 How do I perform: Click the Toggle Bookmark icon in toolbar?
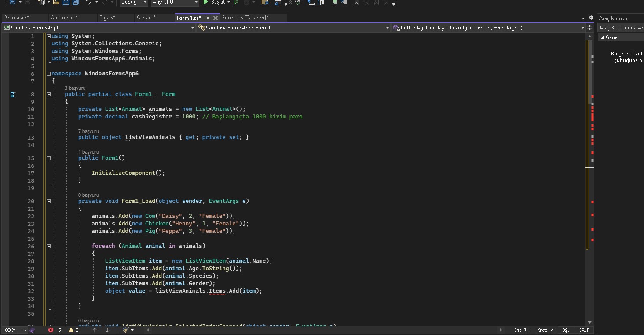[357, 2]
